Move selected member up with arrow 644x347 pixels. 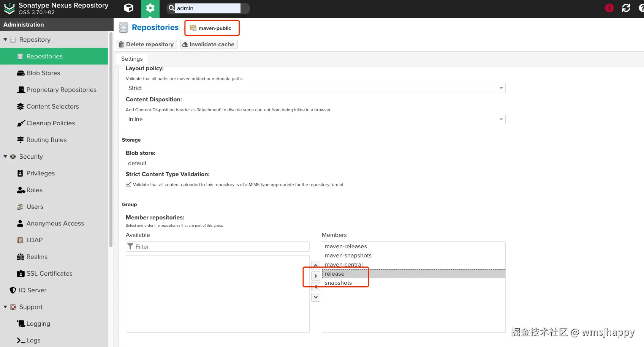pos(316,265)
